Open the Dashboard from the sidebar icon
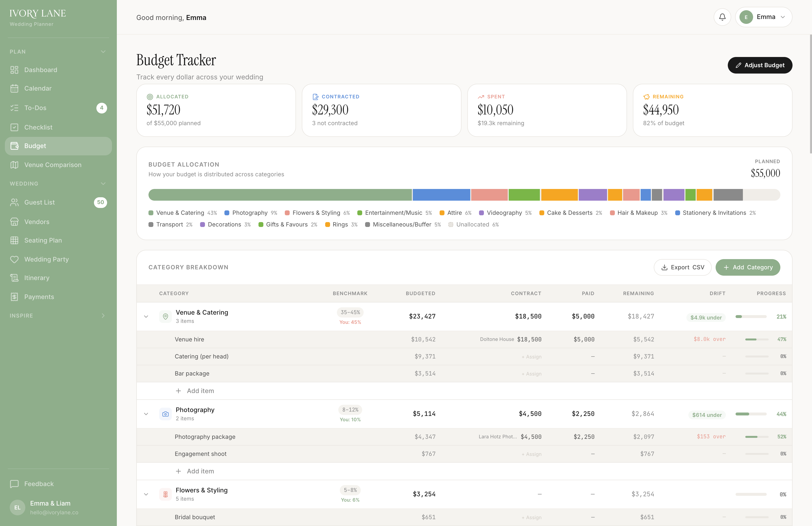This screenshot has width=812, height=526. 14,70
